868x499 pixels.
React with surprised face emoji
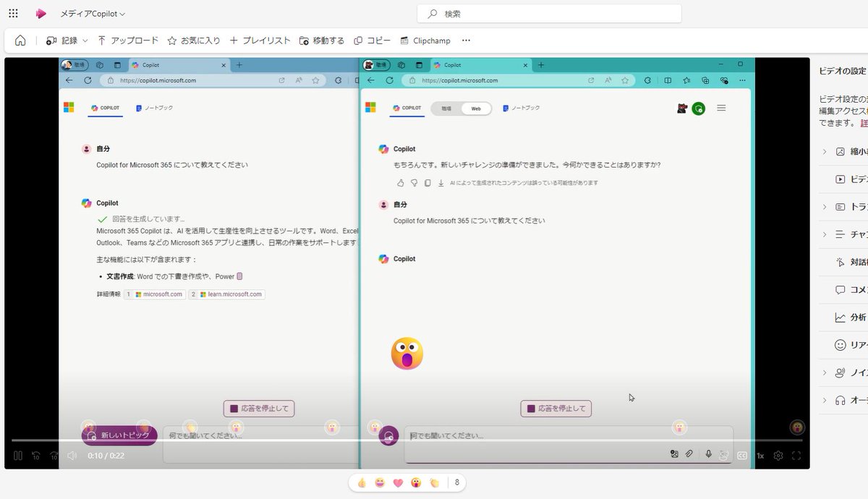pos(416,482)
